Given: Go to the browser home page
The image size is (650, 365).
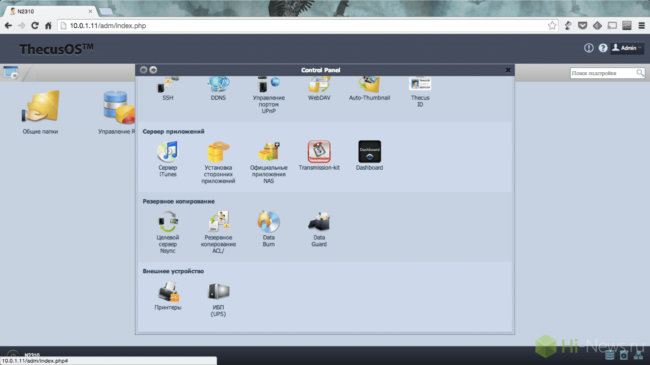Looking at the screenshot, I should click(48, 26).
